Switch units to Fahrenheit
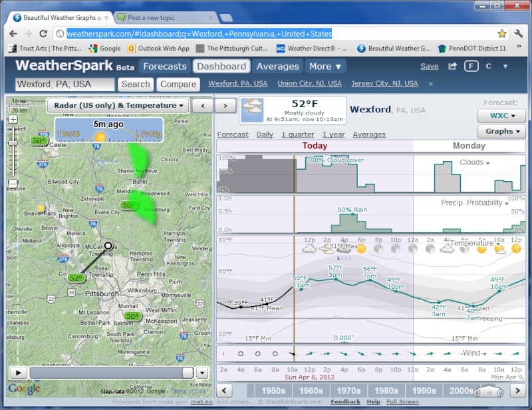The width and height of the screenshot is (532, 410). (471, 67)
